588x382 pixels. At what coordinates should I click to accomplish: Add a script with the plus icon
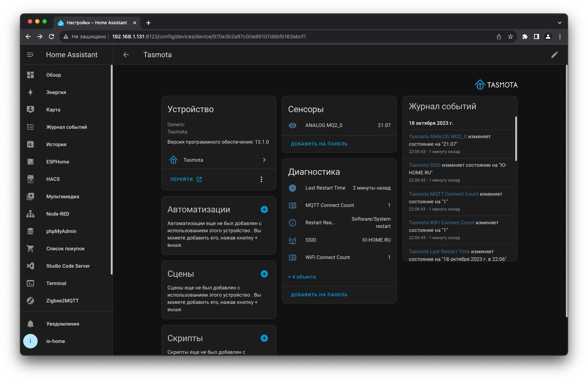[264, 338]
